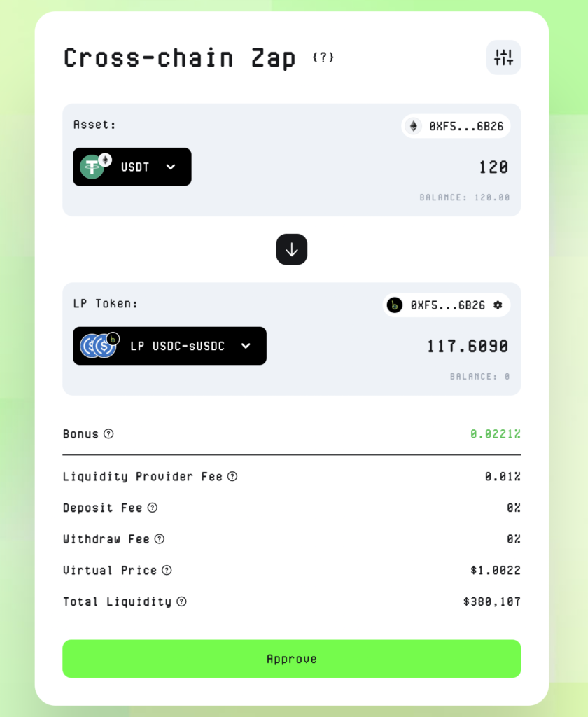Open the sliders settings icon
588x717 pixels.
pyautogui.click(x=503, y=57)
